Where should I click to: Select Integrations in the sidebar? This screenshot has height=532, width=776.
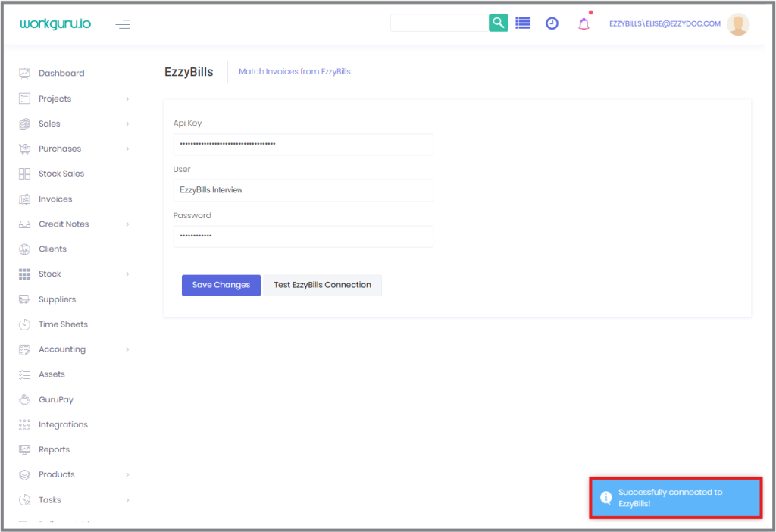(x=63, y=424)
